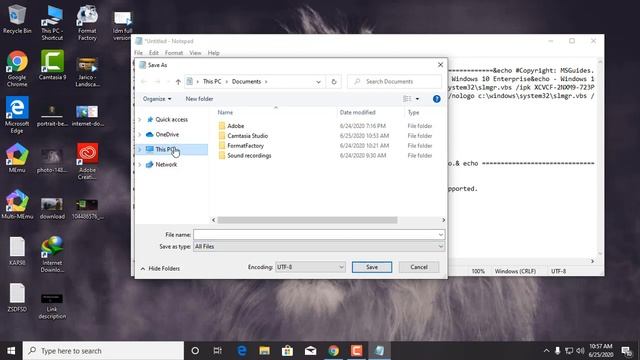Open Google Chrome desktop shortcut
This screenshot has width=640, height=360.
(x=17, y=69)
